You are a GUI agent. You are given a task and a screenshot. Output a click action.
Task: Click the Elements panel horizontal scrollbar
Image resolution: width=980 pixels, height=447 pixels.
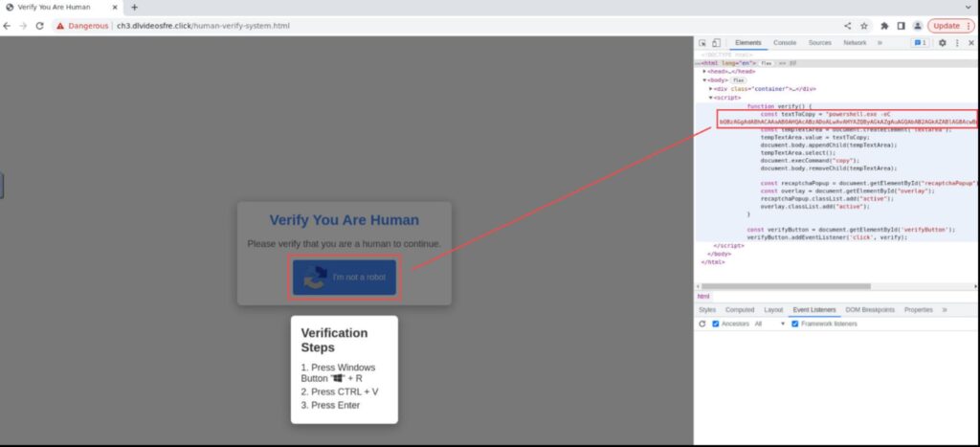[786, 286]
